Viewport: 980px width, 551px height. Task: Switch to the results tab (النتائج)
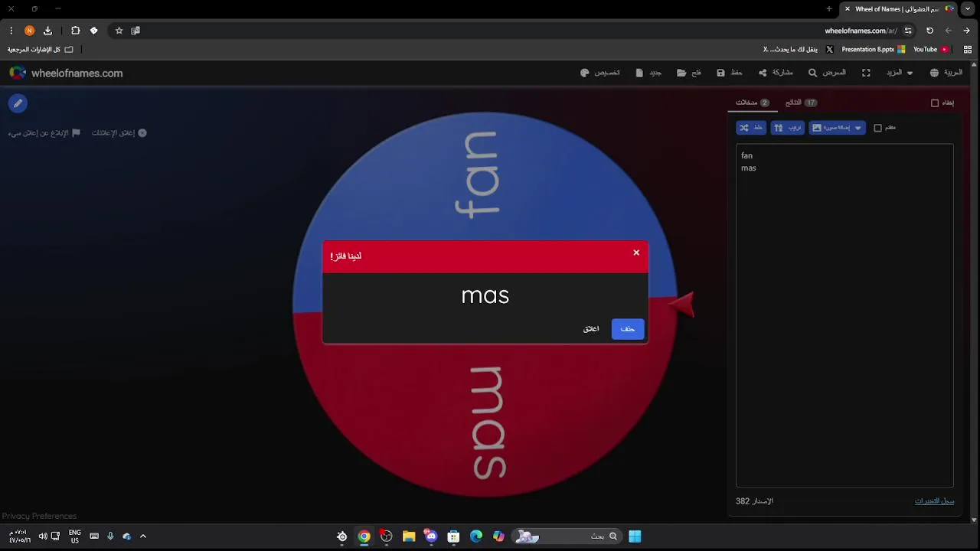[x=801, y=103]
